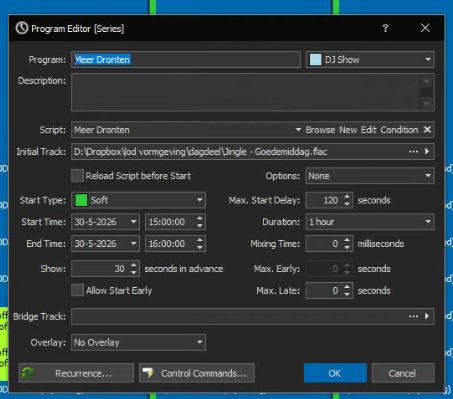453x399 pixels.
Task: Decrease Show seconds in advance value
Action: [x=134, y=272]
